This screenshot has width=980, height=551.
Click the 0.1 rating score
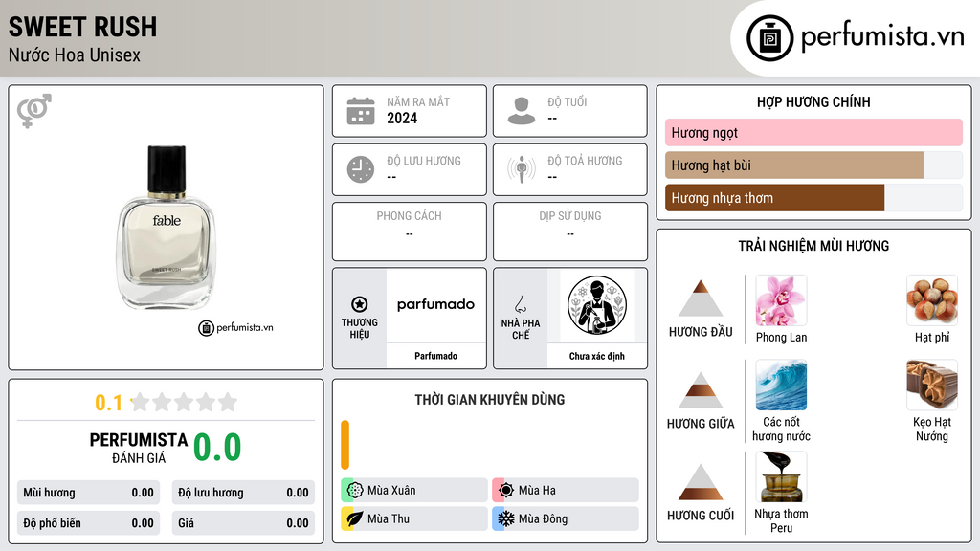click(109, 403)
